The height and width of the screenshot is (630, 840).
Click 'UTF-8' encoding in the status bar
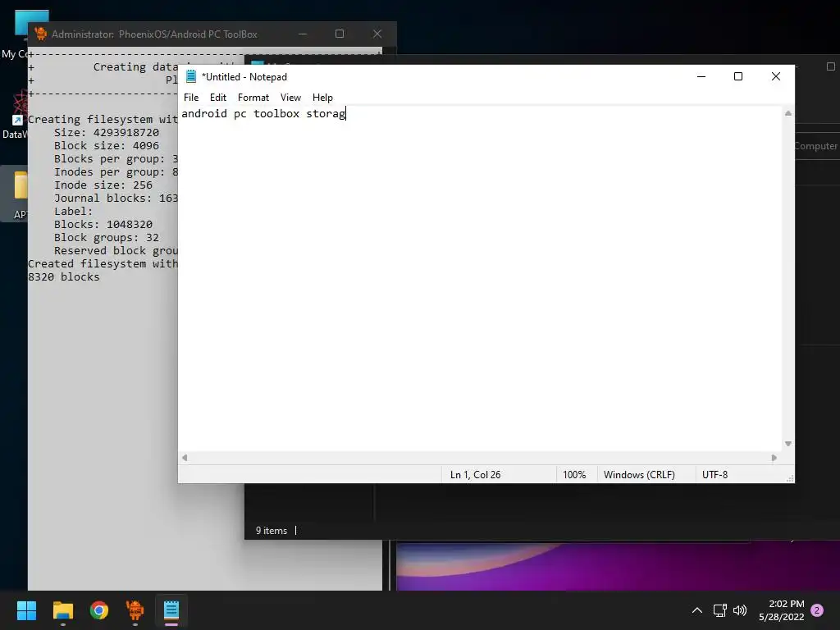point(714,475)
